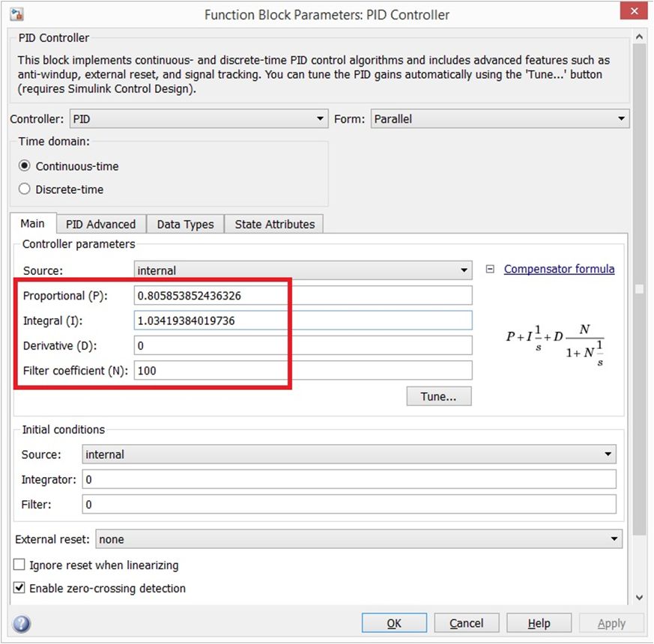Click the Tune... button

point(439,396)
